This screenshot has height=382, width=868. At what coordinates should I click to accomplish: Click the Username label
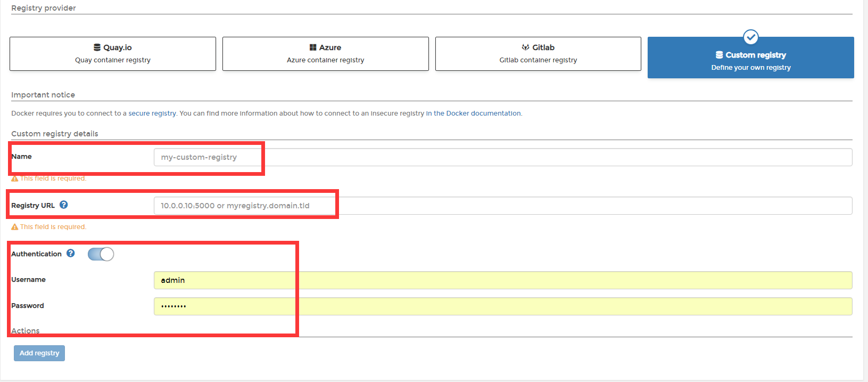coord(28,280)
